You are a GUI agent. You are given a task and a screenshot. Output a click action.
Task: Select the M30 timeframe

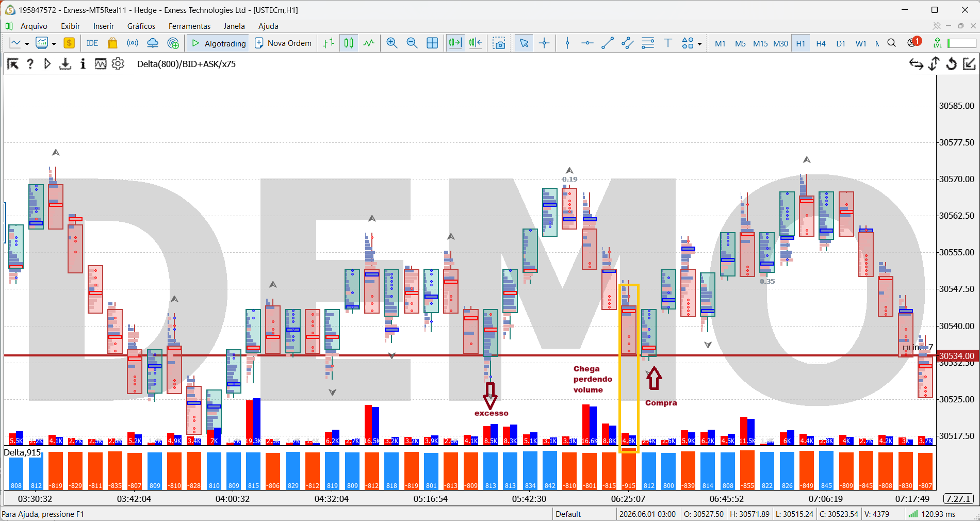pyautogui.click(x=780, y=43)
